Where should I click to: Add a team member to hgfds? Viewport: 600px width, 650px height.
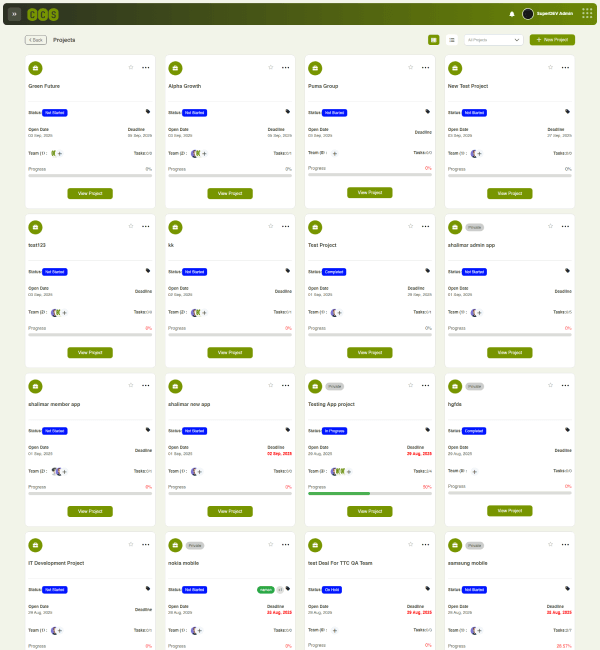pos(474,471)
